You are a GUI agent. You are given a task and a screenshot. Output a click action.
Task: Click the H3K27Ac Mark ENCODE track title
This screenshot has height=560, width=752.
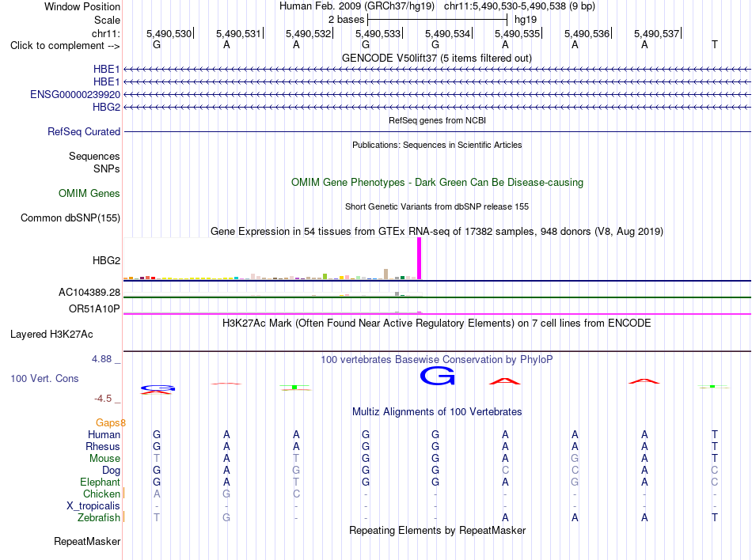tap(436, 324)
